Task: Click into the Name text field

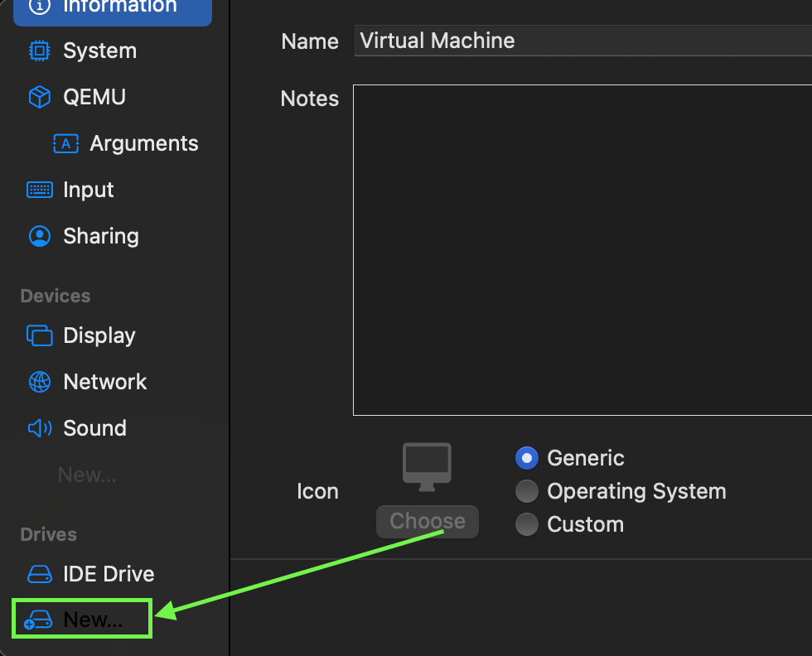Action: [x=580, y=41]
